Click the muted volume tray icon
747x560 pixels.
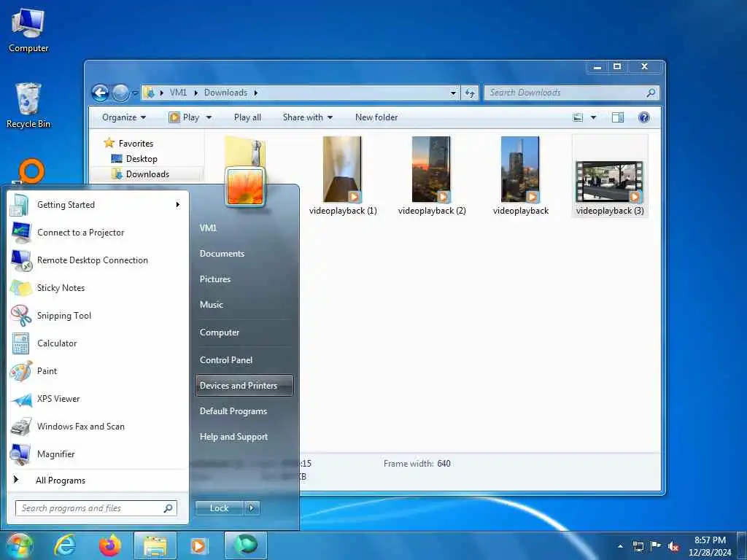673,547
